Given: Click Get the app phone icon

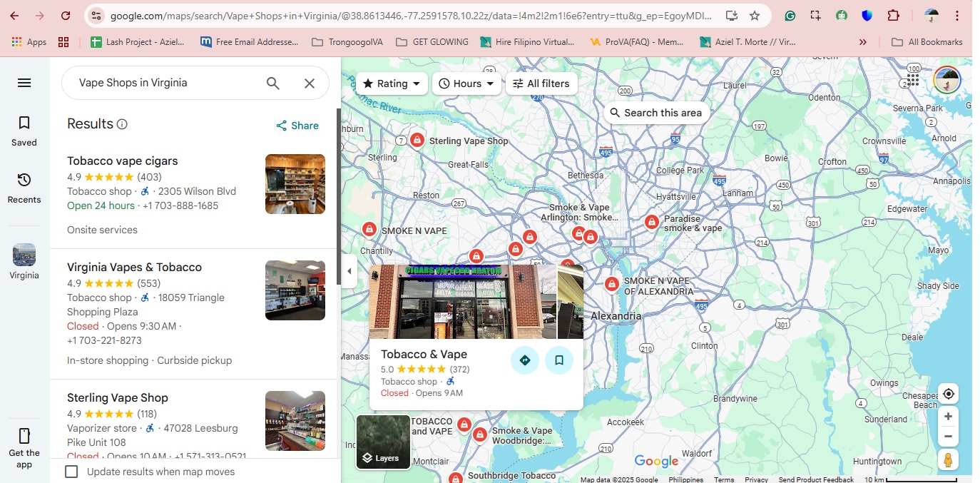Looking at the screenshot, I should [24, 436].
